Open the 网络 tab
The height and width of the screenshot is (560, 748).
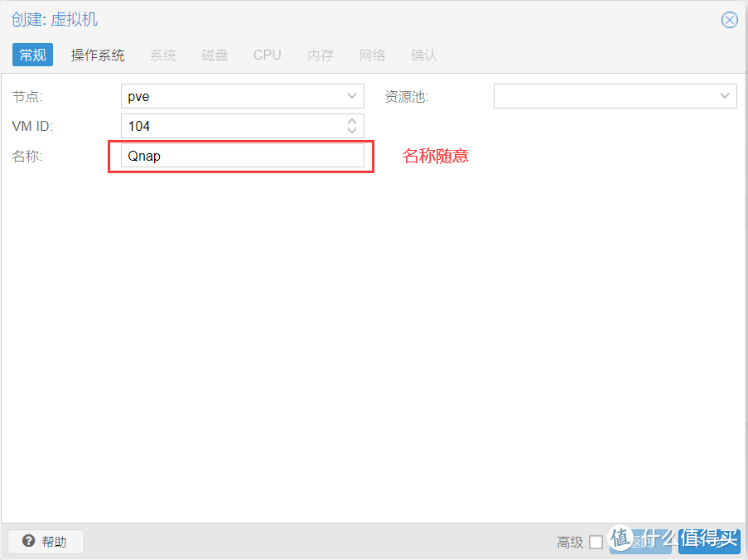click(372, 55)
